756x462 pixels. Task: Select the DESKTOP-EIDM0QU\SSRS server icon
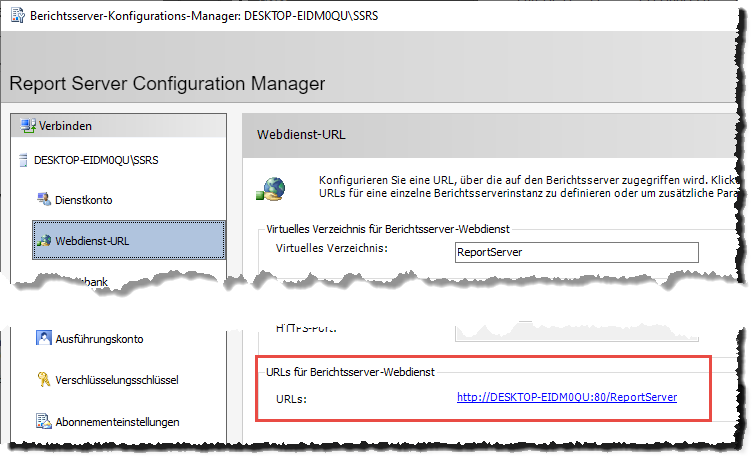(x=23, y=160)
